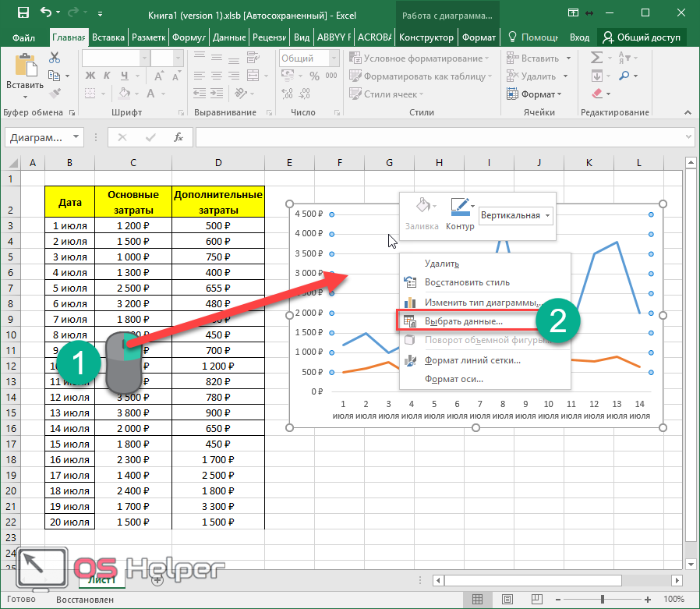Viewport: 700px width, 609px height.
Task: Select Изменить тип диаграммы menu entry
Action: [x=483, y=303]
